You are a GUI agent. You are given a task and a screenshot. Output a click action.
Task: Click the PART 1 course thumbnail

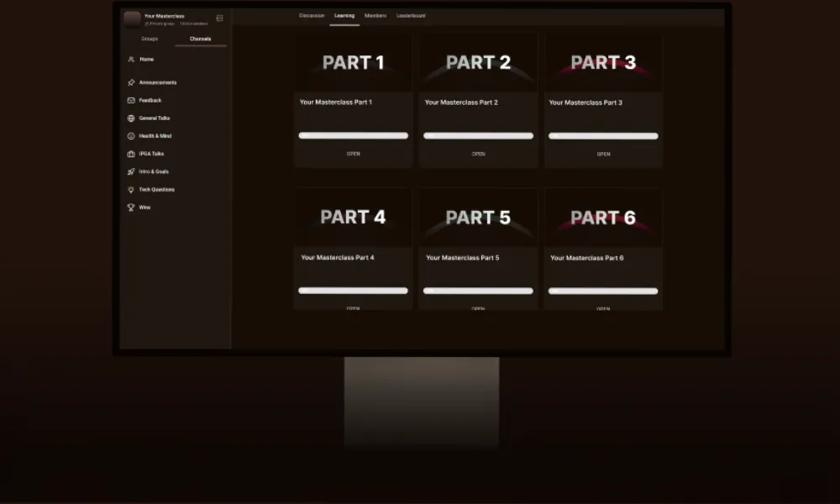point(354,63)
